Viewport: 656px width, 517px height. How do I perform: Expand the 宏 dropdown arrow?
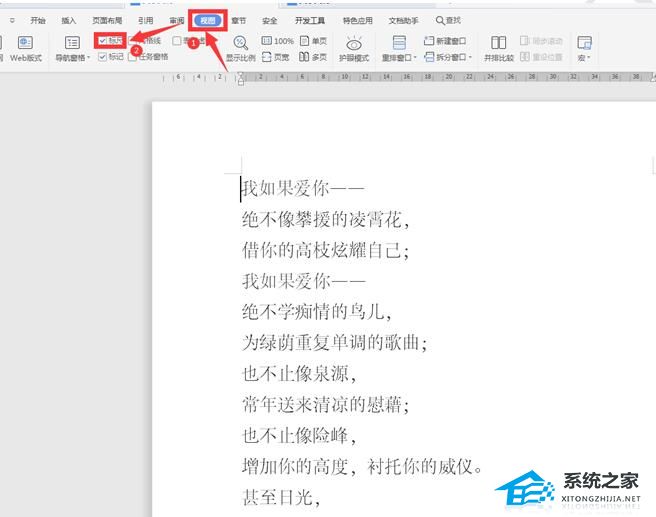589,58
